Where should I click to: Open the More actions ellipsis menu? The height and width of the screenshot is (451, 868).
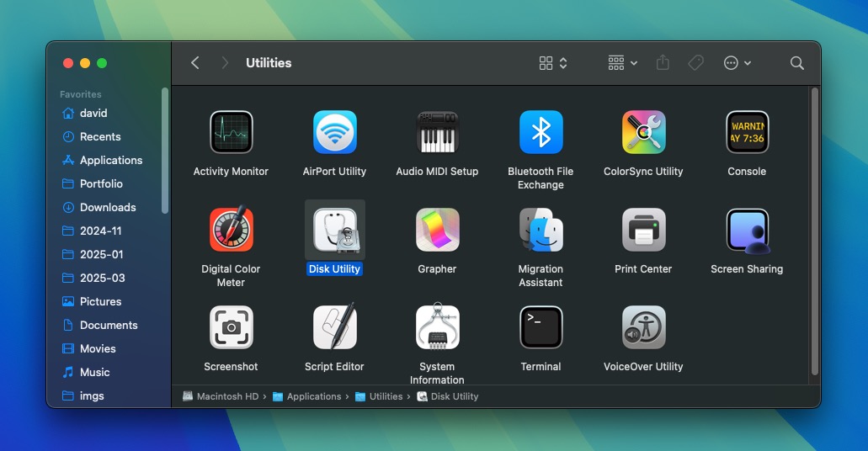pos(738,63)
